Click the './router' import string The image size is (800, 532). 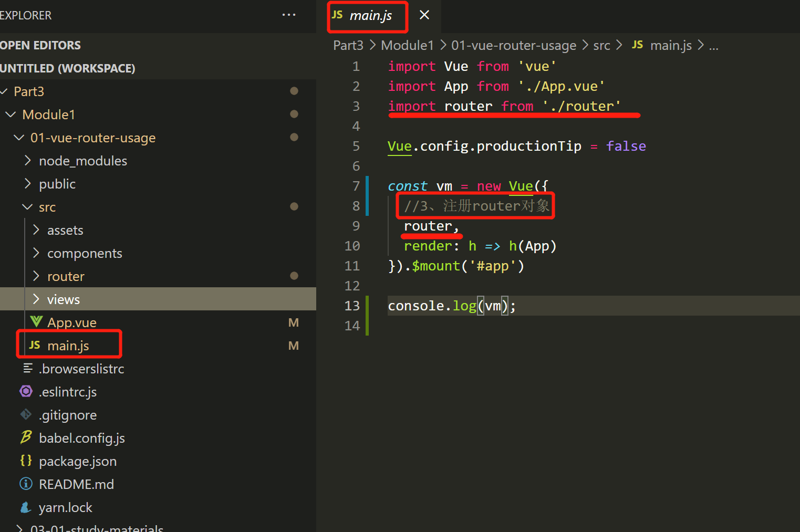[x=581, y=106]
